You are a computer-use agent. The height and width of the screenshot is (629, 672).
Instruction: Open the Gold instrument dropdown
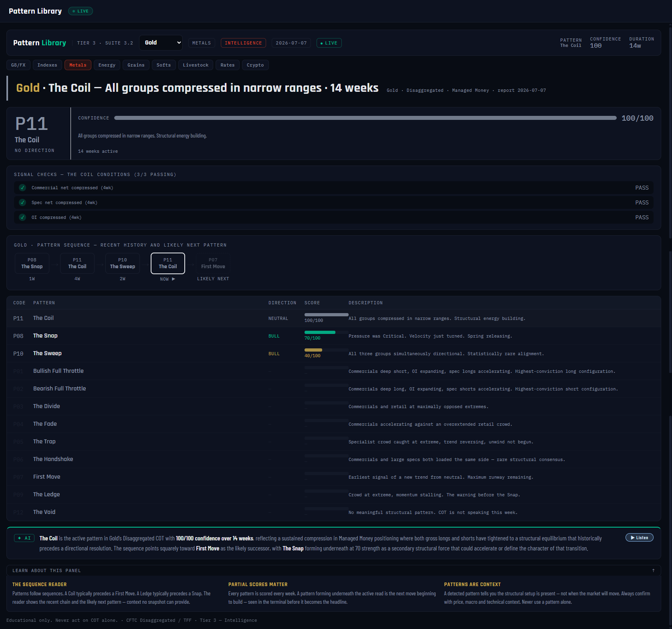pyautogui.click(x=161, y=42)
